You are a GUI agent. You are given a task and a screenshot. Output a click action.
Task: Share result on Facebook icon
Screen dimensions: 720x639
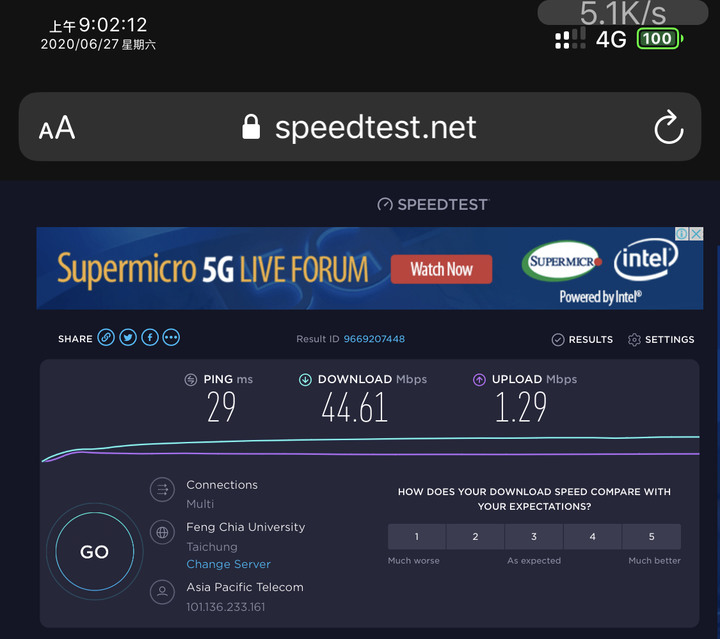point(150,338)
